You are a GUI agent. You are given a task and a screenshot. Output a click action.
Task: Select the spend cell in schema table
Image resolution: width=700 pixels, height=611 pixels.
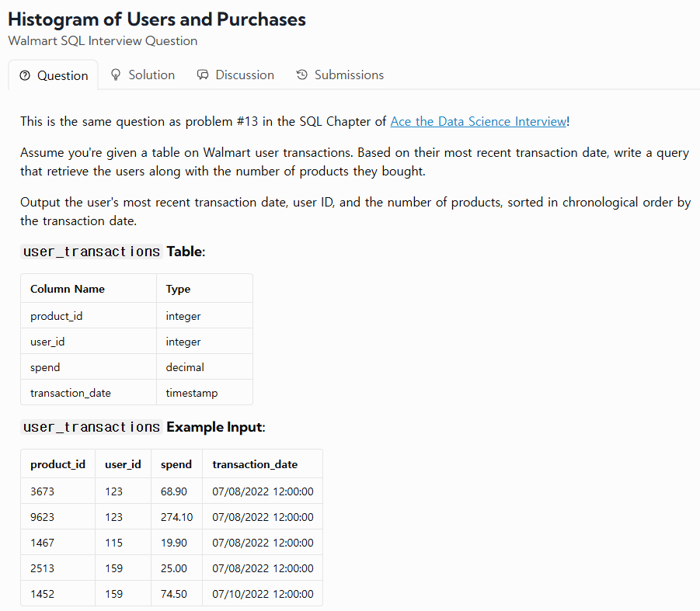tap(89, 367)
